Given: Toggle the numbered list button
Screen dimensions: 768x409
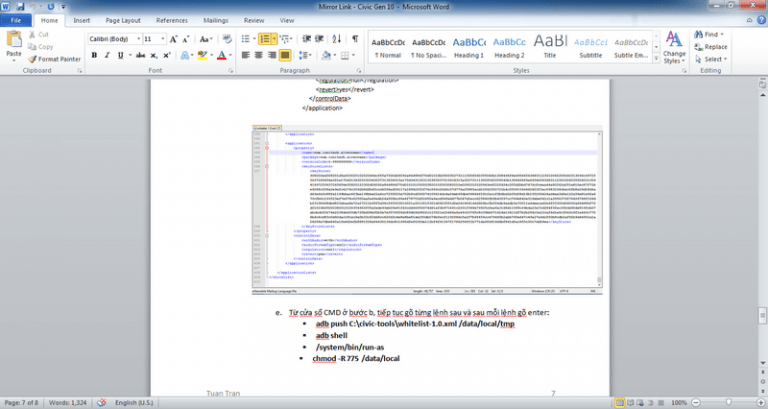Looking at the screenshot, I should pyautogui.click(x=266, y=38).
